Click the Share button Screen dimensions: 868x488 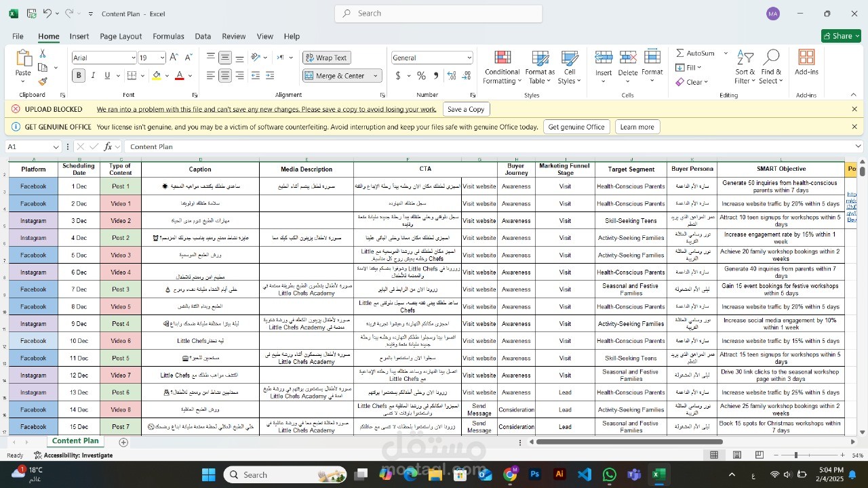pos(841,36)
